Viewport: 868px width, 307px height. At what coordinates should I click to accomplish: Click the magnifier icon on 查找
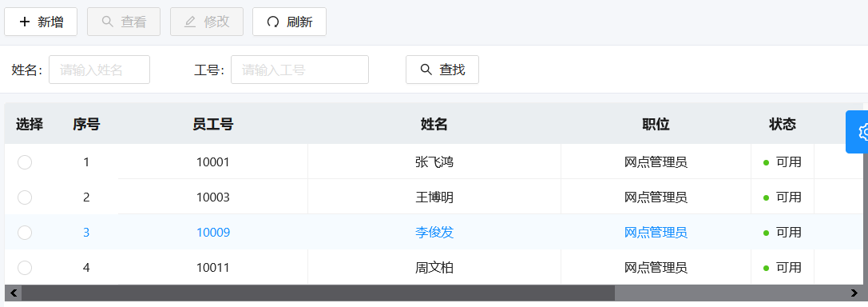coord(426,70)
